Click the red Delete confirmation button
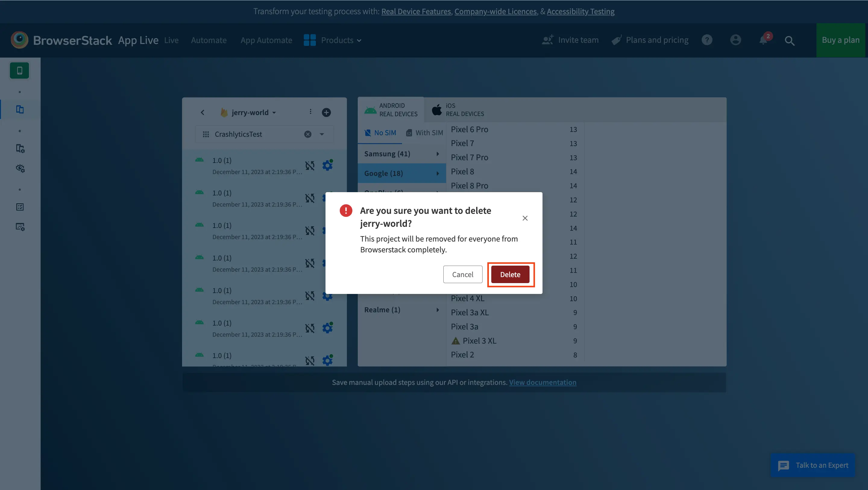The height and width of the screenshot is (490, 868). [x=510, y=274]
